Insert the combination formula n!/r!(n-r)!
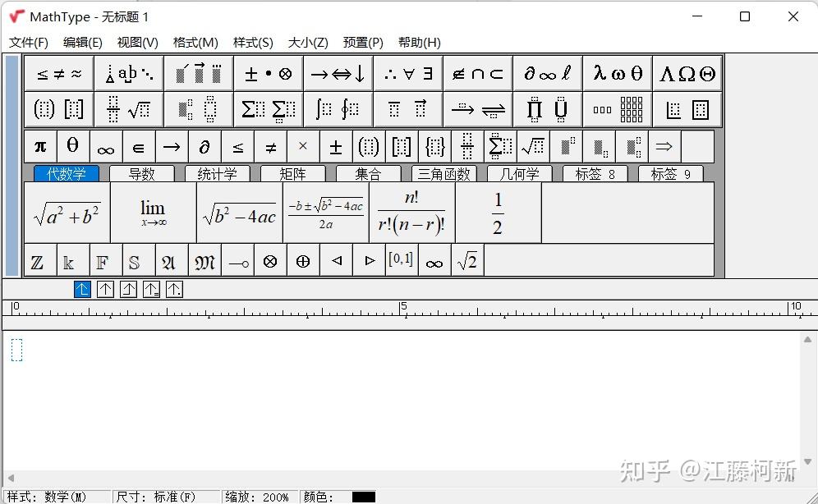 412,213
